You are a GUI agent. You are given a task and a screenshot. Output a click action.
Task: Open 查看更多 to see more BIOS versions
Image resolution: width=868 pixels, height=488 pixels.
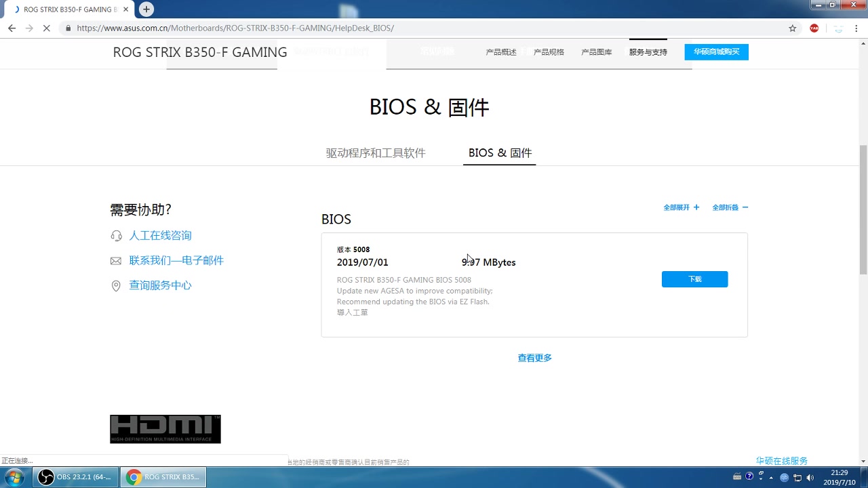tap(534, 358)
